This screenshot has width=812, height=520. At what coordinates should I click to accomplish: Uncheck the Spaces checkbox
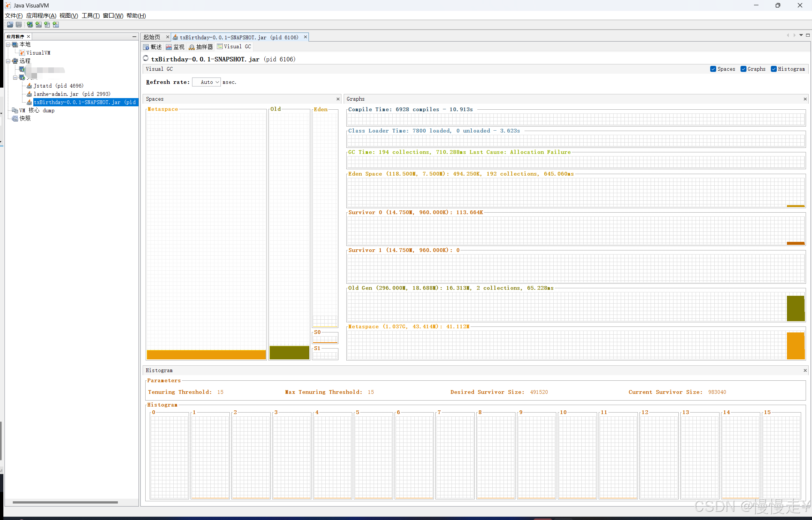click(x=713, y=69)
